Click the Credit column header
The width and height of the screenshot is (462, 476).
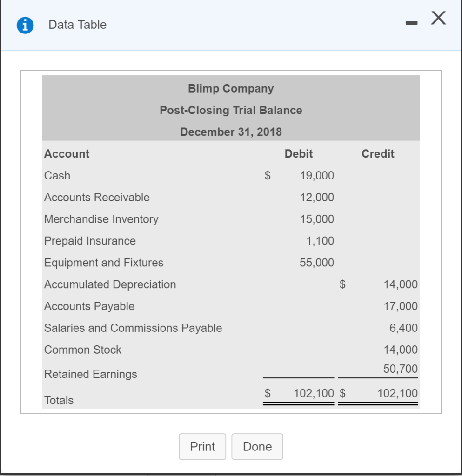pos(378,154)
